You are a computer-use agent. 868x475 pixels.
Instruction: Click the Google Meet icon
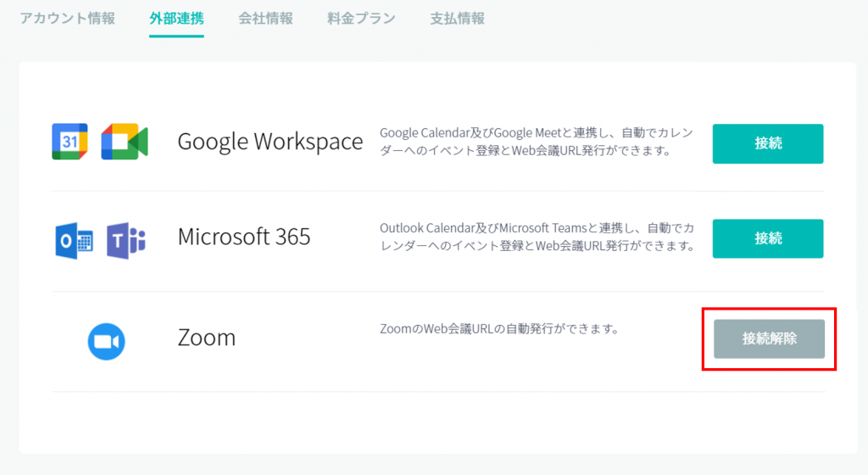pos(125,142)
